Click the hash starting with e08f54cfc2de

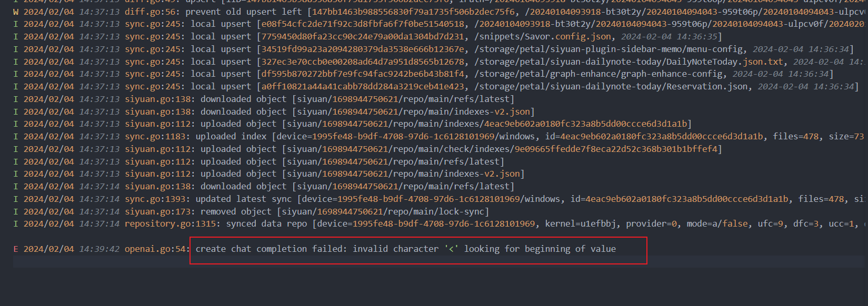point(363,24)
